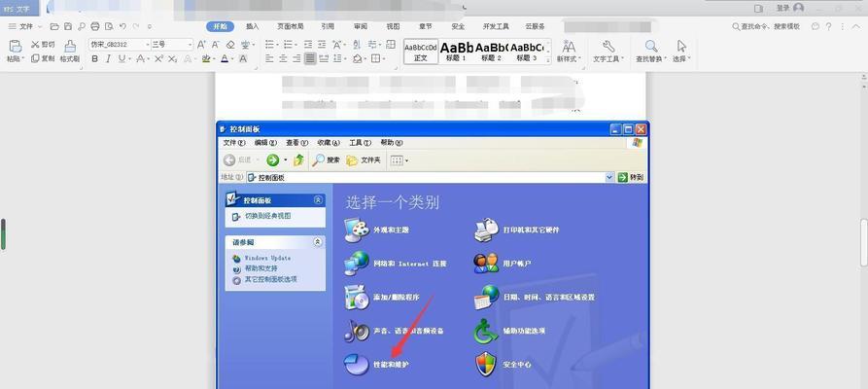Collapse the ribbon with the chevron

coord(854,26)
